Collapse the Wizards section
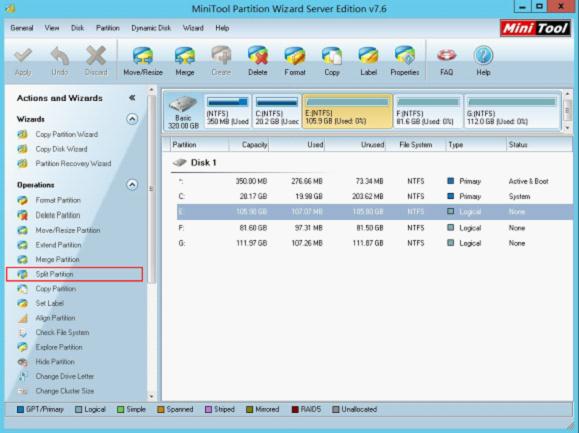The height and width of the screenshot is (433, 579). coord(132,119)
